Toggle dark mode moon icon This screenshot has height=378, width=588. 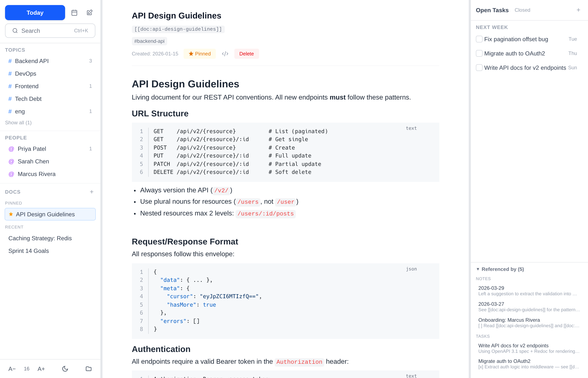tap(65, 369)
